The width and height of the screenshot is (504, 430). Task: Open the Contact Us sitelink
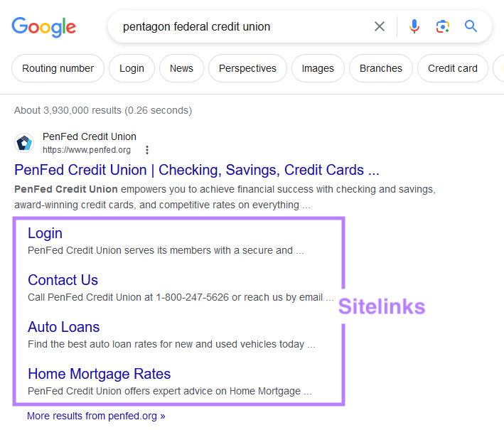[63, 280]
